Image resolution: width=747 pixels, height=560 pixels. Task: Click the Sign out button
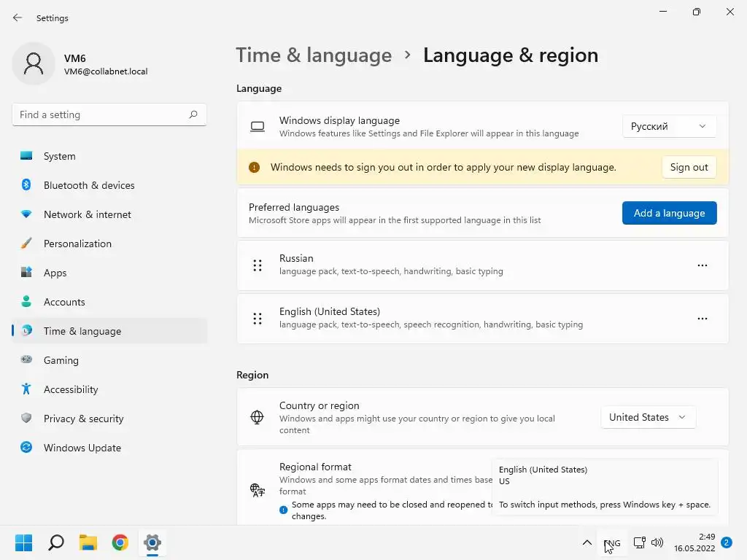[x=689, y=167]
